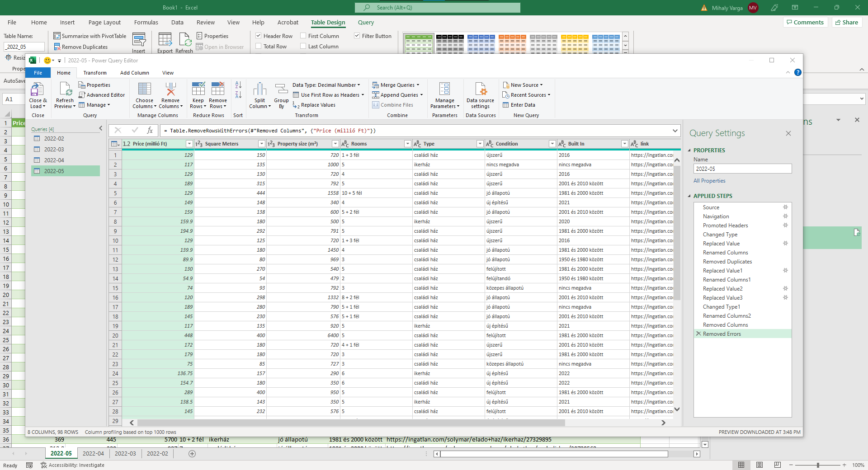Click the Close & Load icon

(37, 89)
